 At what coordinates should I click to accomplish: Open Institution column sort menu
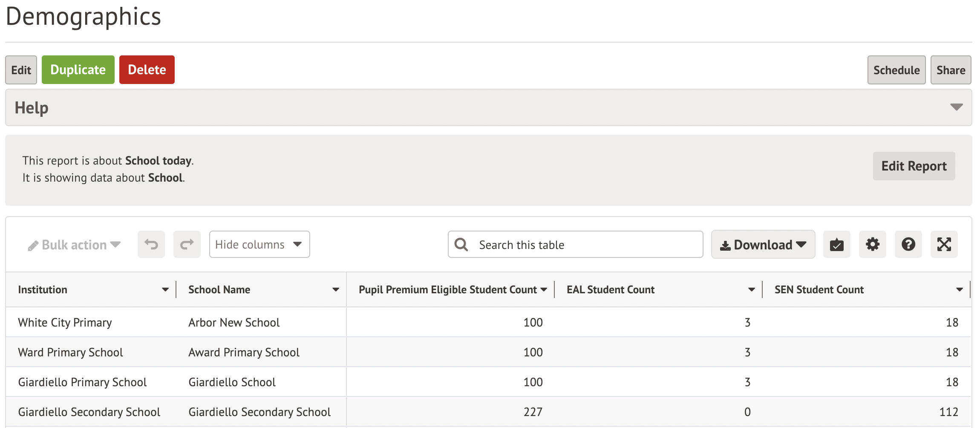tap(165, 290)
